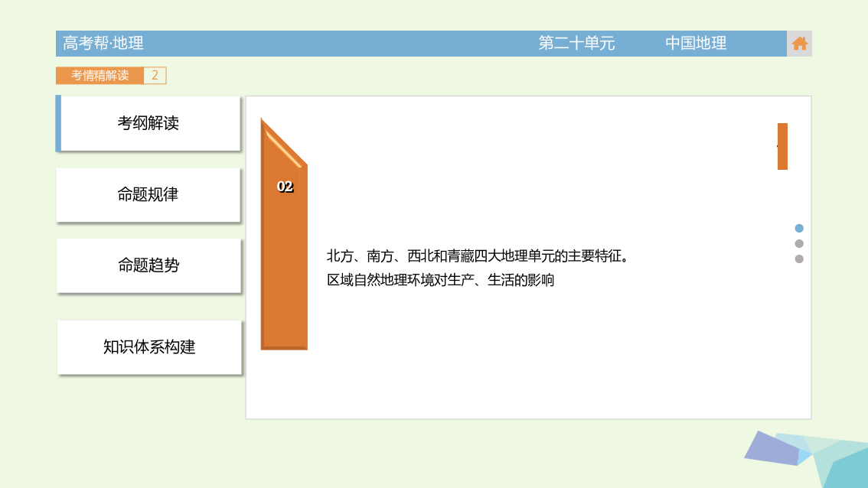This screenshot has height=488, width=868.
Task: Click the orange home icon
Action: pos(799,43)
